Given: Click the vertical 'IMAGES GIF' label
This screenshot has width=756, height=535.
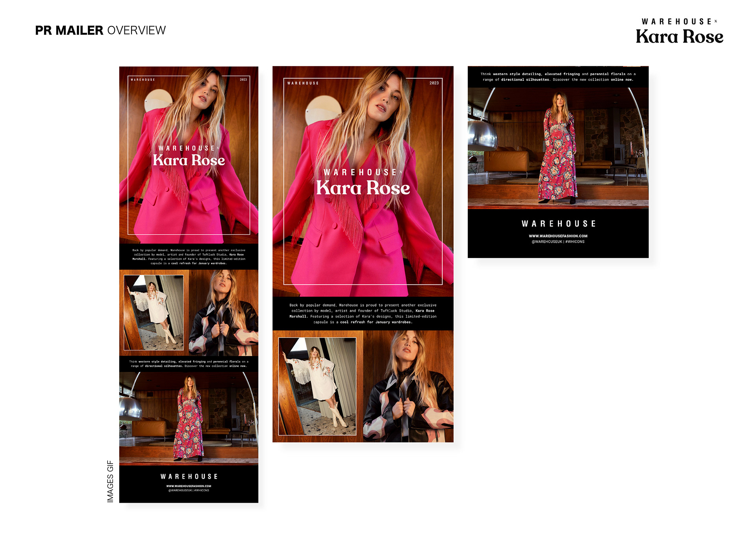Looking at the screenshot, I should [x=110, y=481].
